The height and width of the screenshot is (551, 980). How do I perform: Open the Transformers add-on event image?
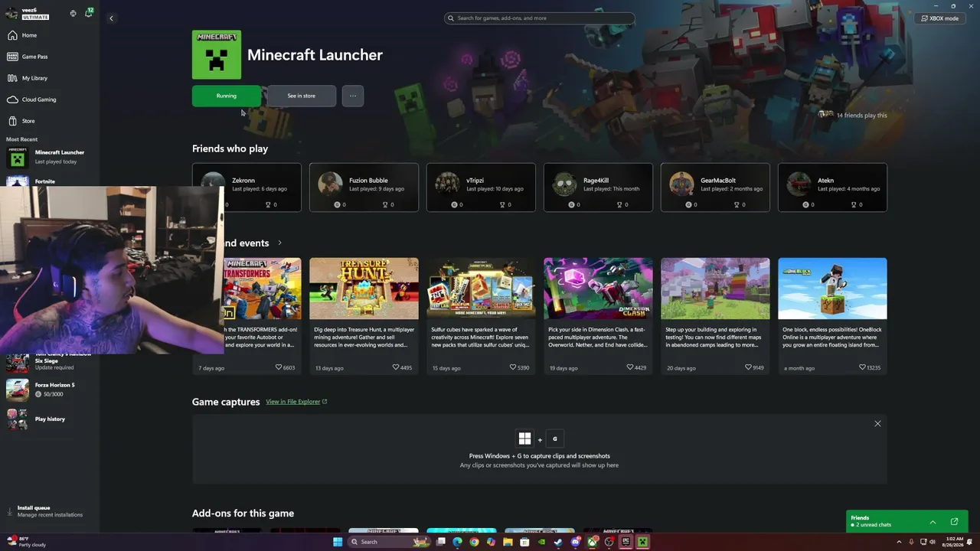pyautogui.click(x=262, y=289)
